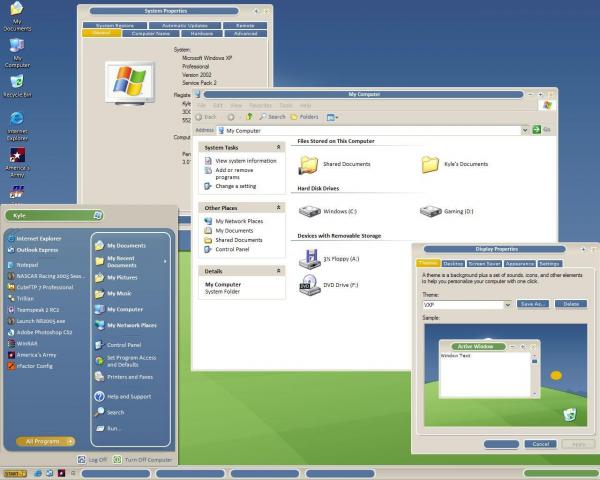This screenshot has height=480, width=600.
Task: Open My Documents desktop icon
Action: click(17, 16)
